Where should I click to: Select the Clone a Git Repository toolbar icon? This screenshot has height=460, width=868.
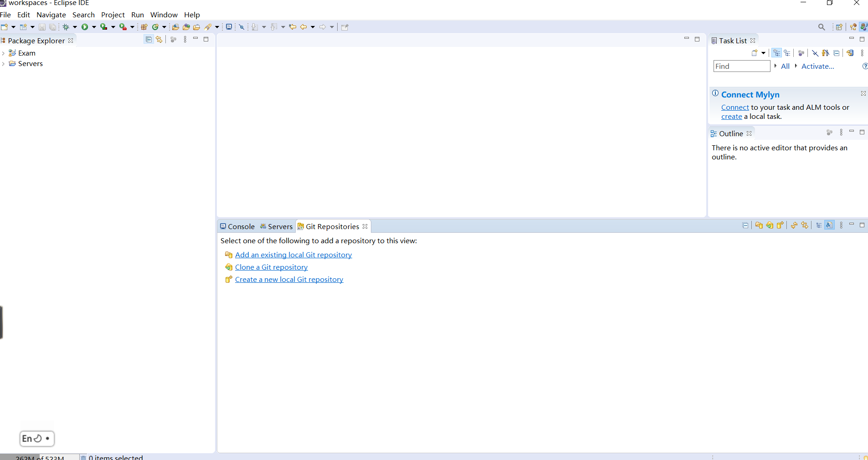click(x=770, y=225)
